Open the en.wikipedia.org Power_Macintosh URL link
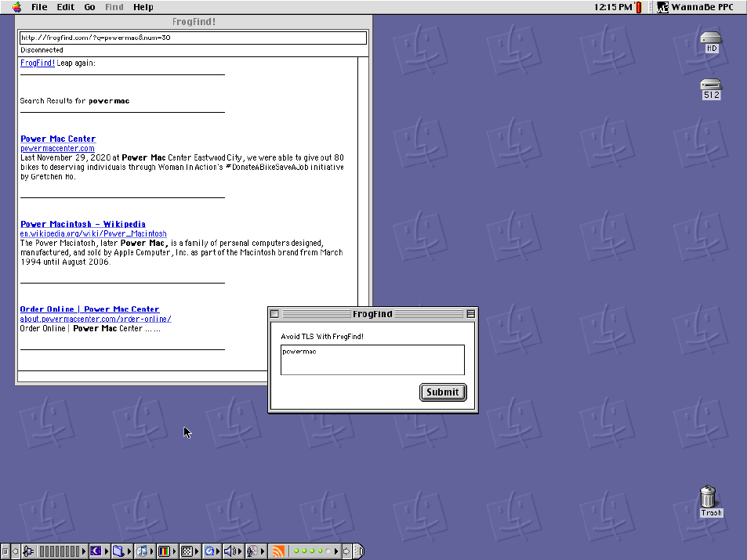 [x=93, y=233]
